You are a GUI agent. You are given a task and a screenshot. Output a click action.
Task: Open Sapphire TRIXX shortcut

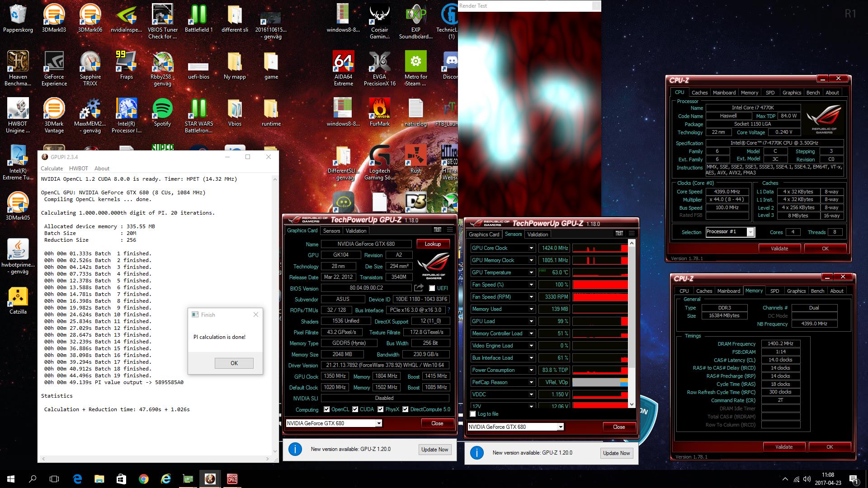(90, 68)
